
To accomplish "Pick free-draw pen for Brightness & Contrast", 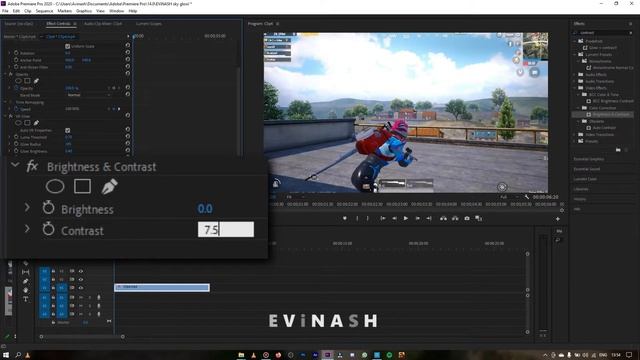I will click(109, 186).
